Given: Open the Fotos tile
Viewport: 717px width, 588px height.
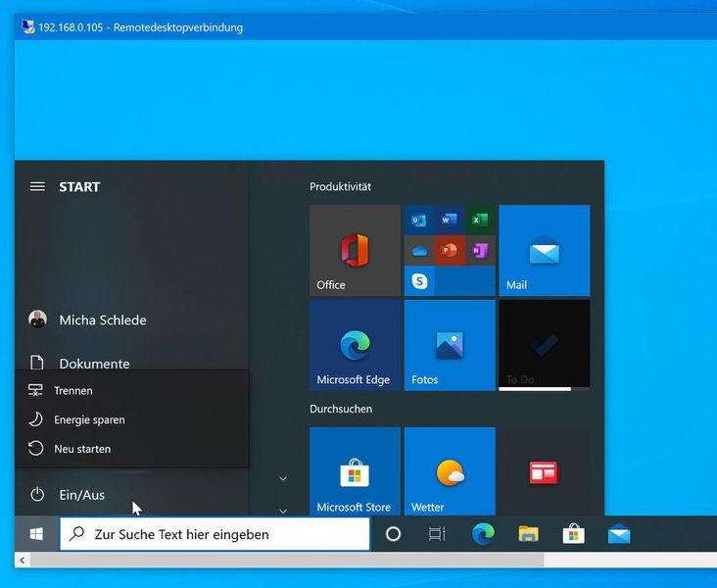Looking at the screenshot, I should [x=450, y=345].
